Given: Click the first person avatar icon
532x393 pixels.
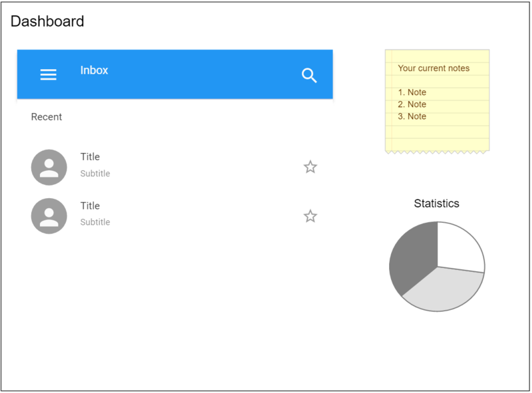Looking at the screenshot, I should pyautogui.click(x=49, y=168).
